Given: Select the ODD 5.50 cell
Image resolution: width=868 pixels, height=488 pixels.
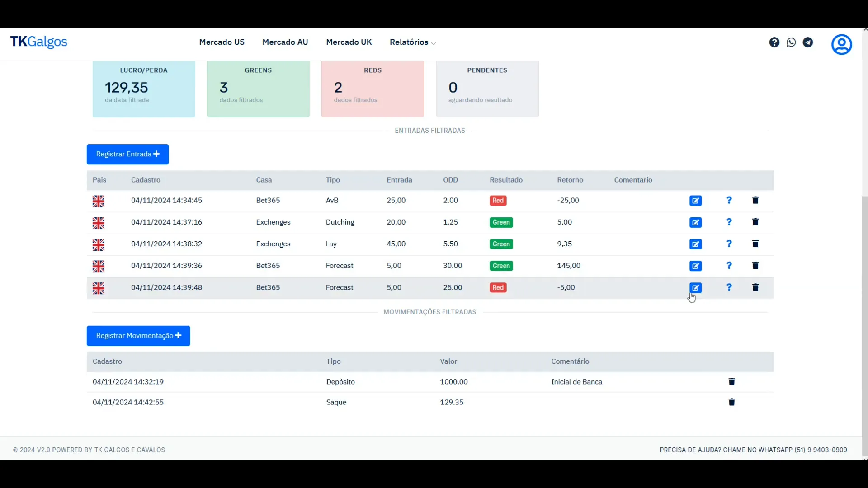Looking at the screenshot, I should click(450, 244).
